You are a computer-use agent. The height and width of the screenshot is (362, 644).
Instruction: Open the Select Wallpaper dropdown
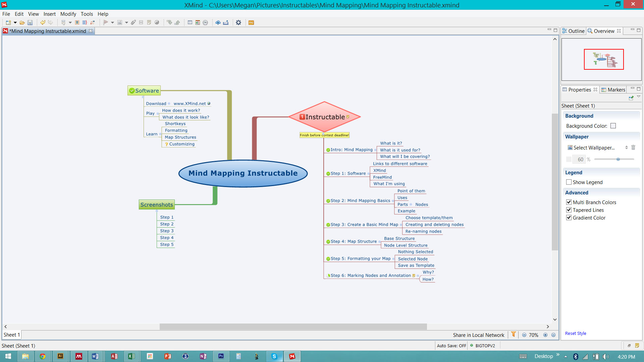tap(594, 147)
